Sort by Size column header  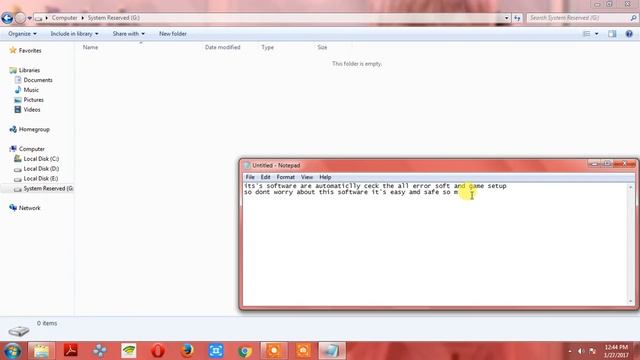point(322,47)
